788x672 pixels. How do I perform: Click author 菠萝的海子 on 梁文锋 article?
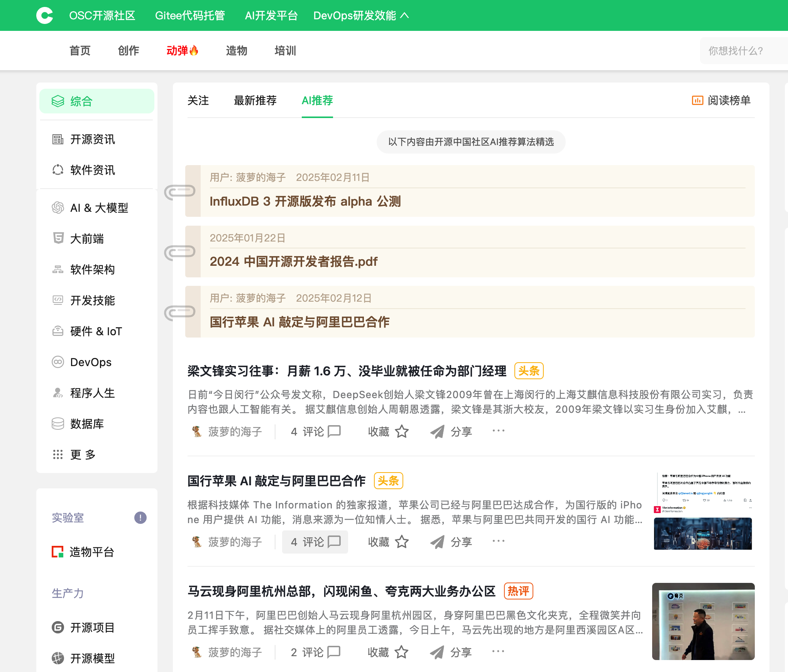[235, 431]
